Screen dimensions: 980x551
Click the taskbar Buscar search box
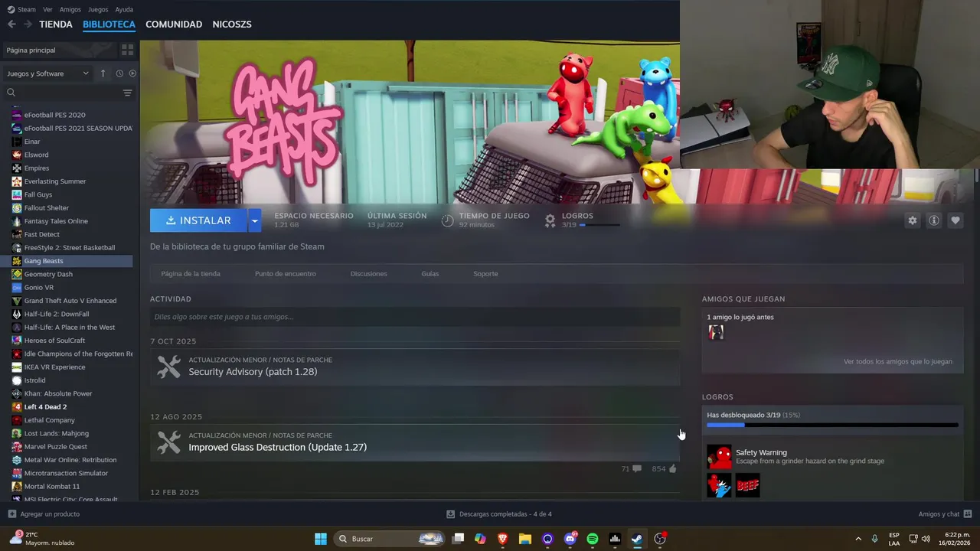point(390,539)
